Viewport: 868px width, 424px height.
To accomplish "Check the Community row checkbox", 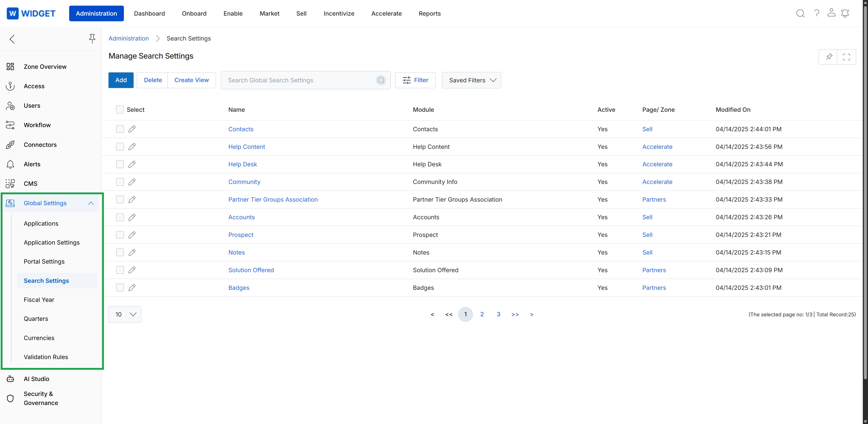I will coord(120,182).
